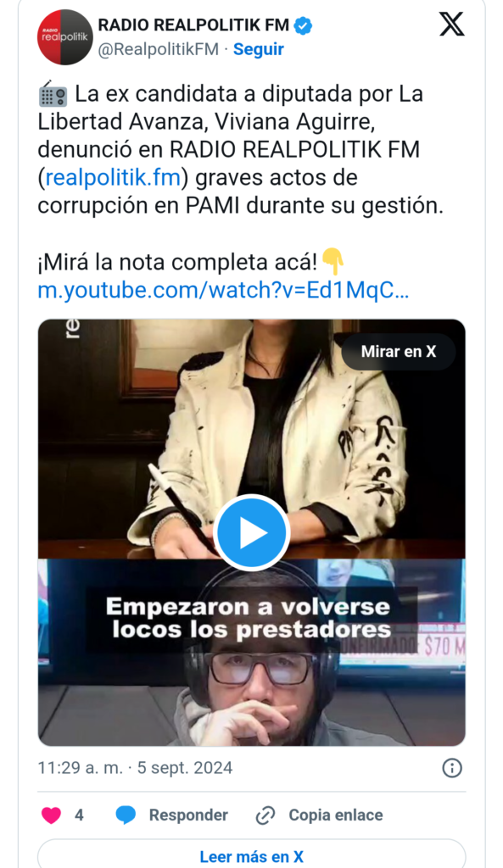Play the embedded video
The width and height of the screenshot is (503, 868).
[252, 532]
